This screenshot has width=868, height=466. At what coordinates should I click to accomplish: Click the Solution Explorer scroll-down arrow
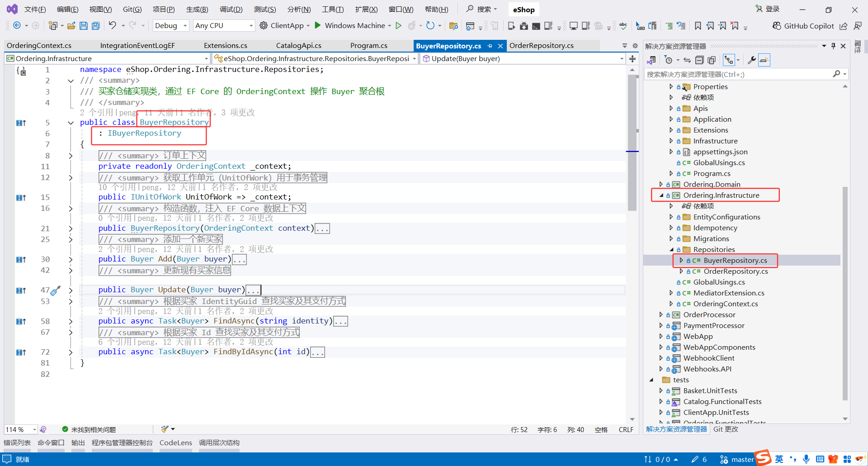[845, 419]
